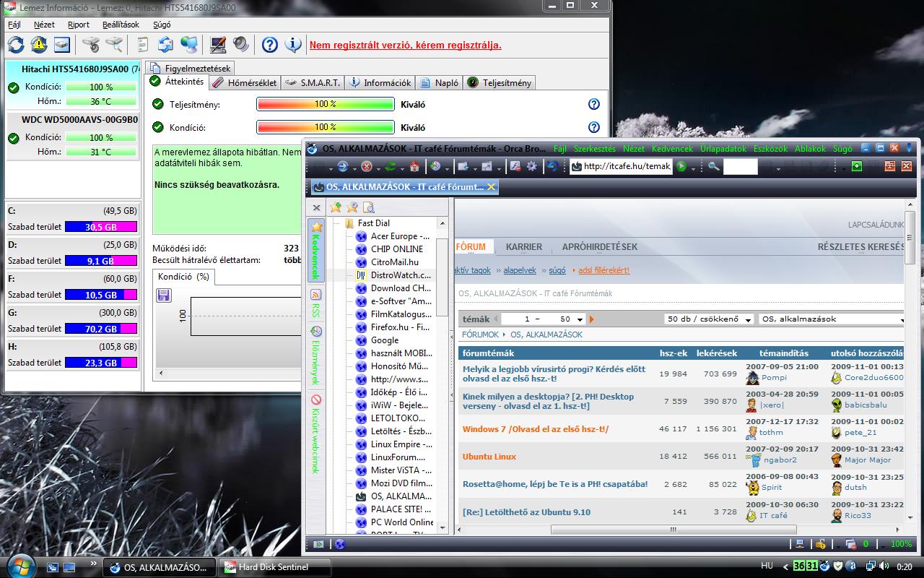Image resolution: width=924 pixels, height=578 pixels.
Task: Close the Orca sidebar with the X button
Action: (316, 207)
